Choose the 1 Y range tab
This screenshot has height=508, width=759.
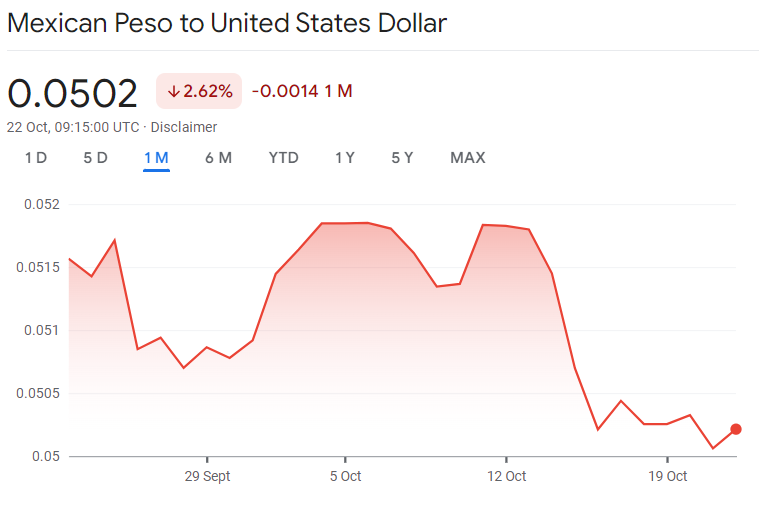(x=345, y=158)
